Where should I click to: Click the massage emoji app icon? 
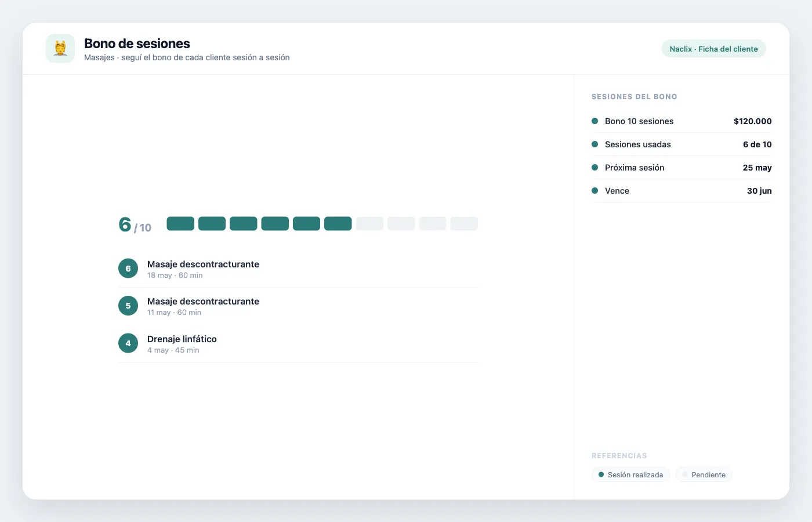(x=60, y=48)
